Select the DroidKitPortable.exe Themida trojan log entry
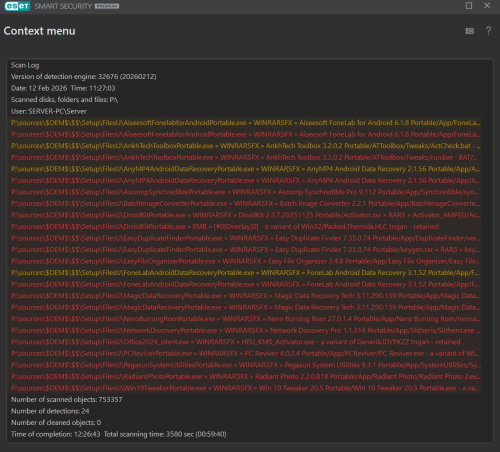 click(x=225, y=227)
